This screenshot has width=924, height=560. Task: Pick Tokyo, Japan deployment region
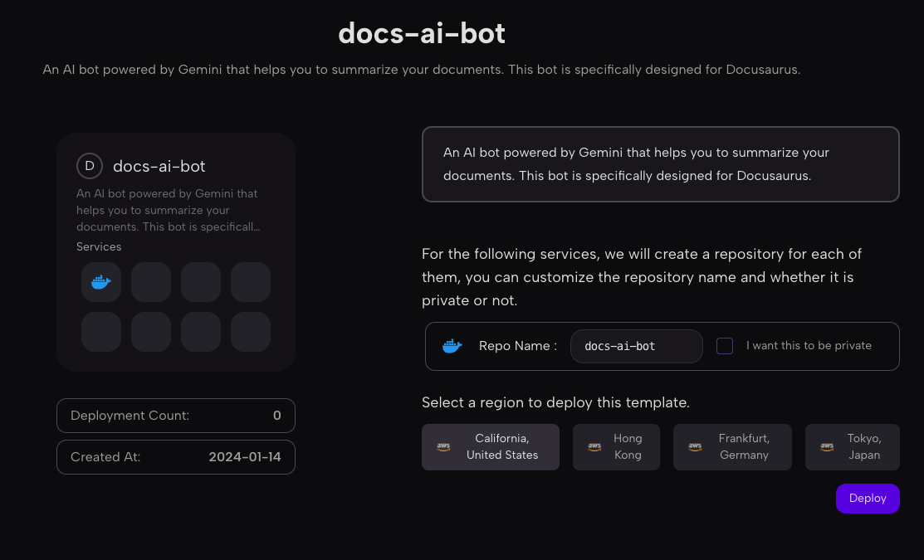click(852, 447)
